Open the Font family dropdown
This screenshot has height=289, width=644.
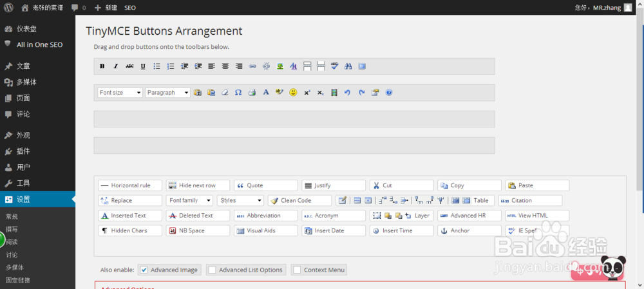point(189,200)
